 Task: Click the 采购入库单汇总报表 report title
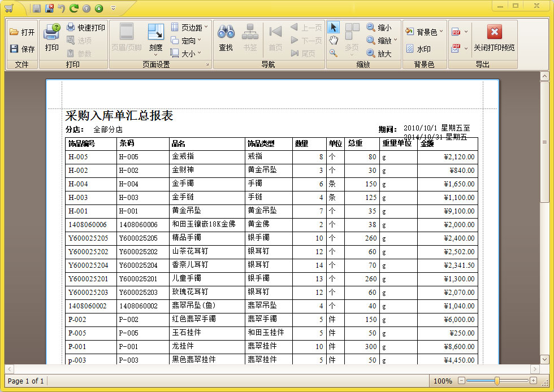(x=119, y=115)
